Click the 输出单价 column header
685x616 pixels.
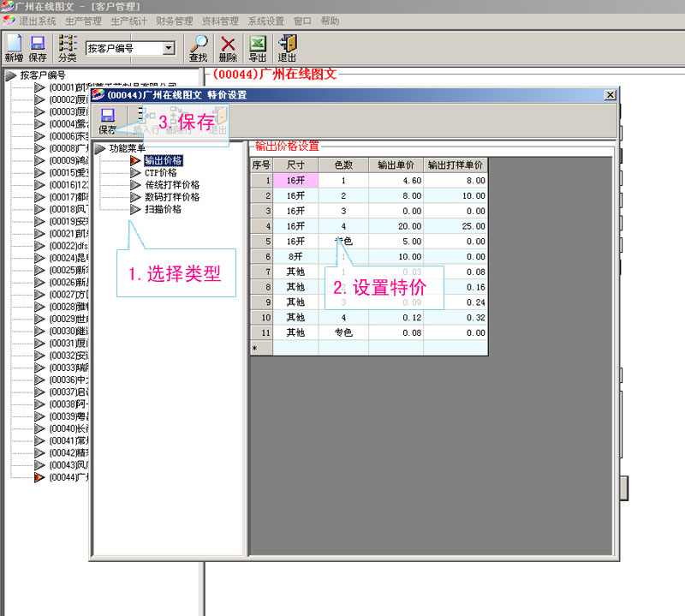[396, 165]
